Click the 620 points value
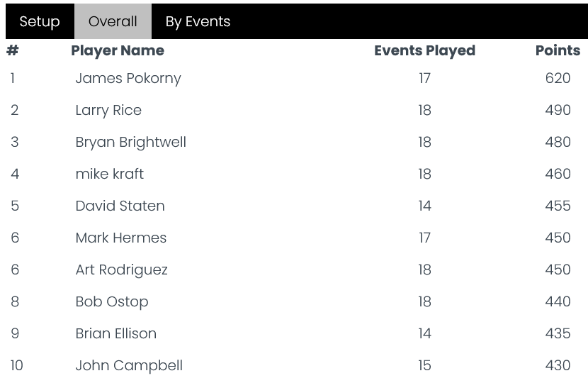Viewport: 588px width, 383px height. (558, 78)
